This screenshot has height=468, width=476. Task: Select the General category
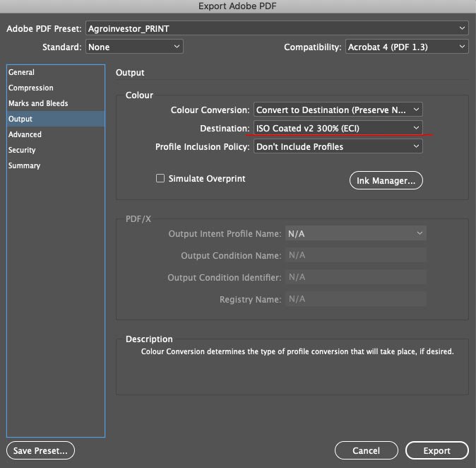tap(56, 72)
